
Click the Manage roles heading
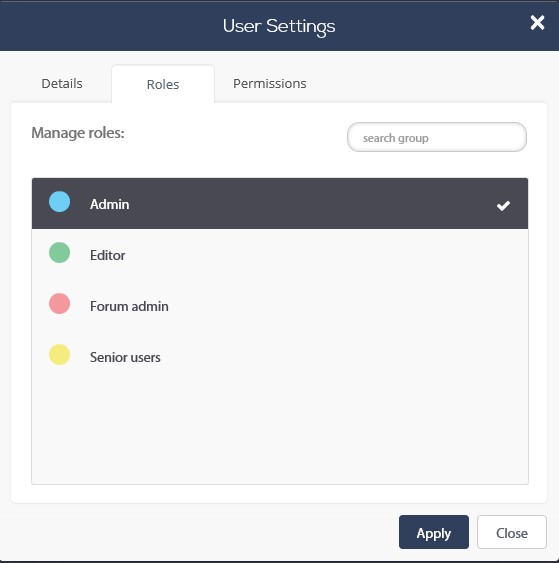(x=78, y=133)
